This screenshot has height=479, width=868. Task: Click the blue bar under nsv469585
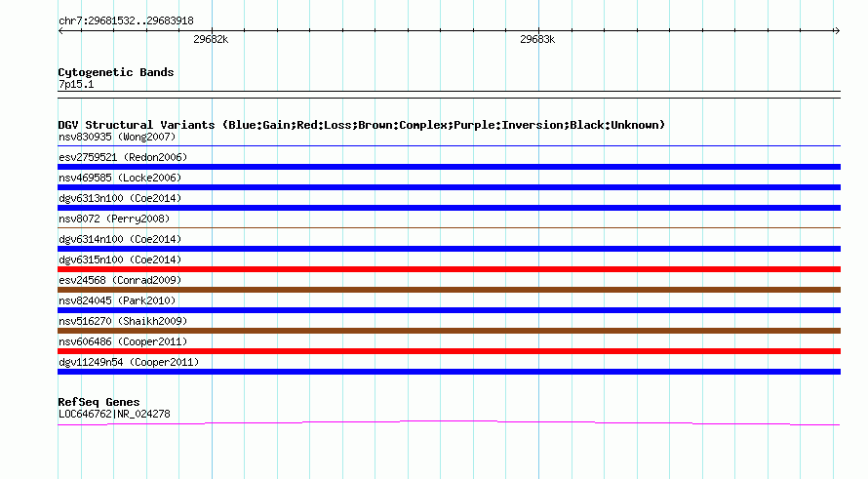click(x=449, y=187)
